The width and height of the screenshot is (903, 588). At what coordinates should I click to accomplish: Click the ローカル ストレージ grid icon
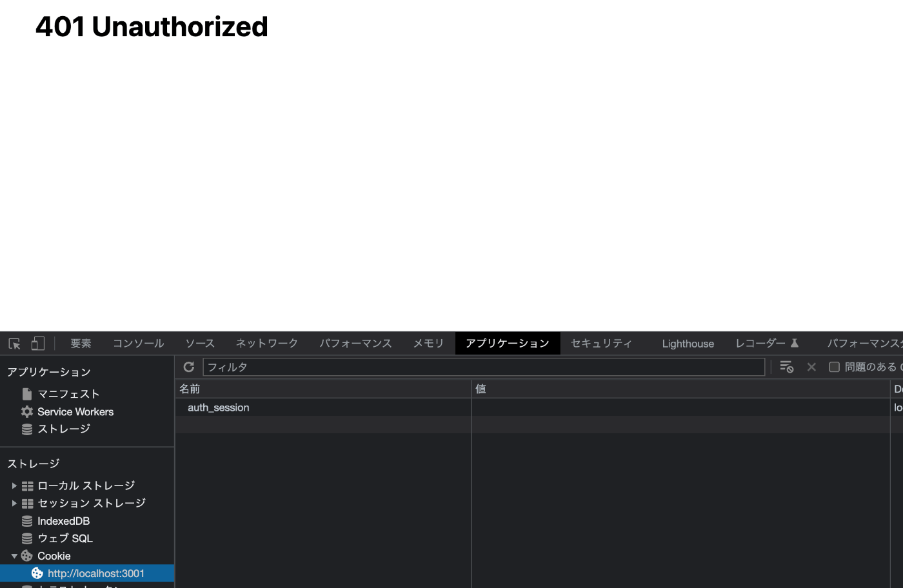28,486
